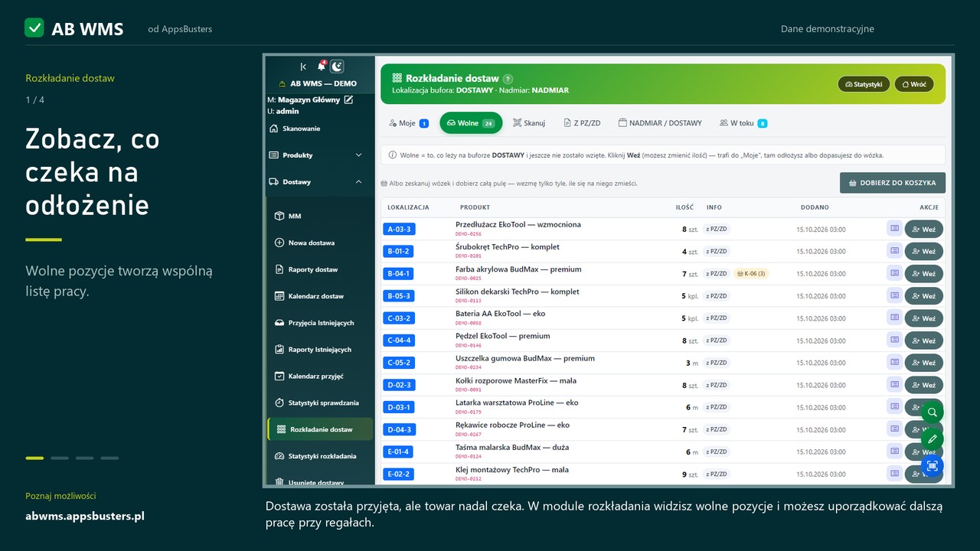Collapse the sidebar with the arrow icon
The image size is (980, 551).
pyautogui.click(x=303, y=67)
